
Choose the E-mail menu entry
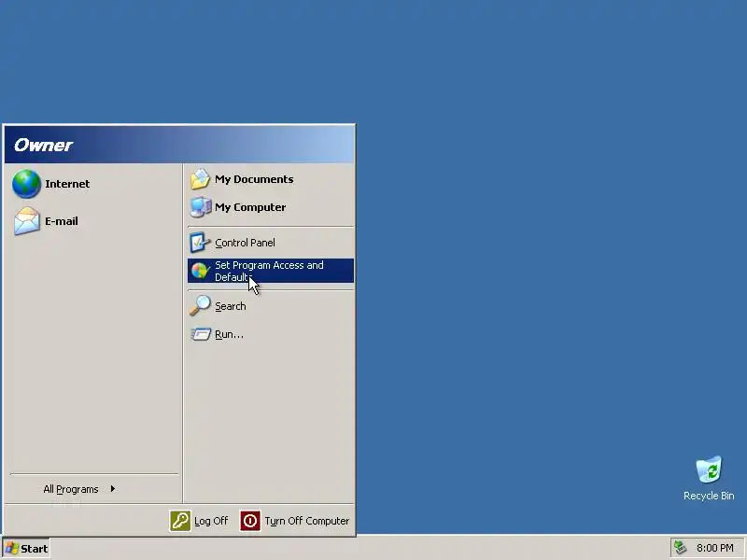[x=93, y=221]
